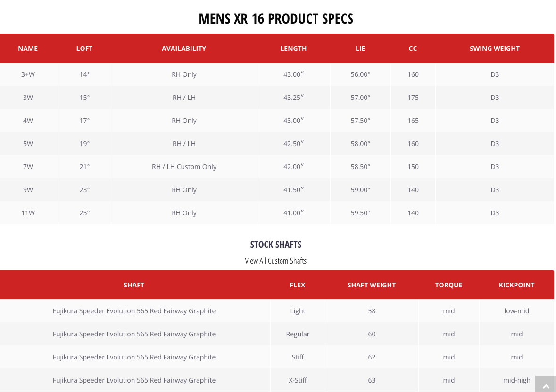This screenshot has width=556, height=392.
Task: Click D3 swing weight in the 7W row
Action: click(495, 166)
